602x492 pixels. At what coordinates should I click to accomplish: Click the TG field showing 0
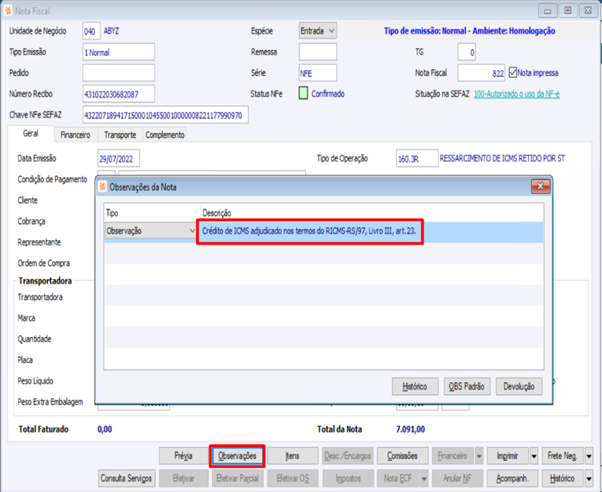[466, 52]
